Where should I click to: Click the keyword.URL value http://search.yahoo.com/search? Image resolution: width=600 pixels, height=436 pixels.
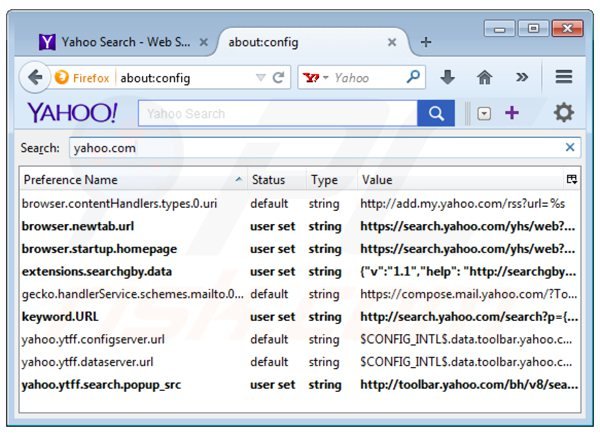coord(469,317)
